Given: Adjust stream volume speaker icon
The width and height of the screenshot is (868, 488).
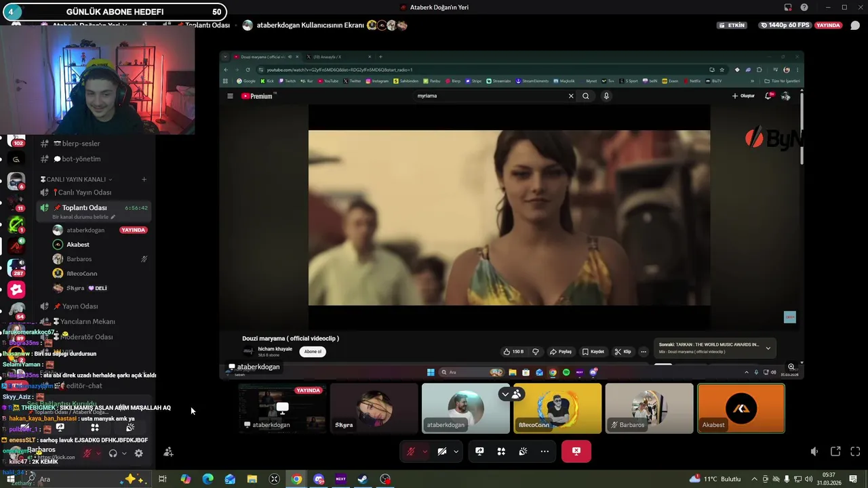Looking at the screenshot, I should tap(814, 451).
